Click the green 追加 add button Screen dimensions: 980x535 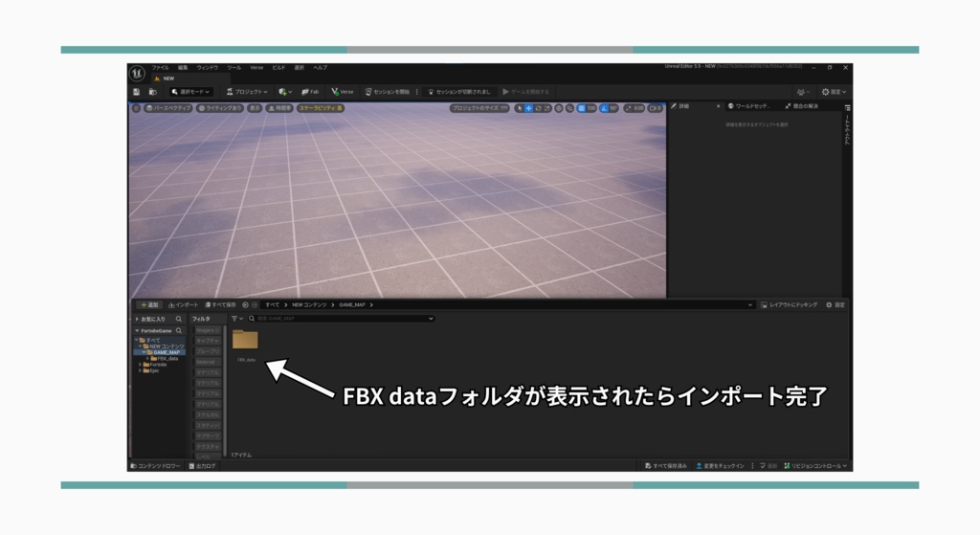(149, 305)
